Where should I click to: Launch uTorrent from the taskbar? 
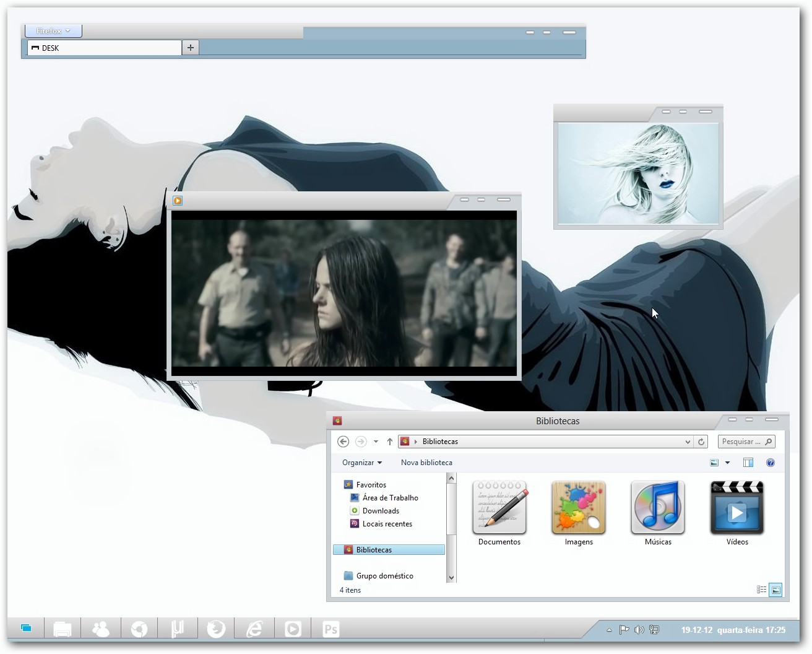(x=178, y=629)
